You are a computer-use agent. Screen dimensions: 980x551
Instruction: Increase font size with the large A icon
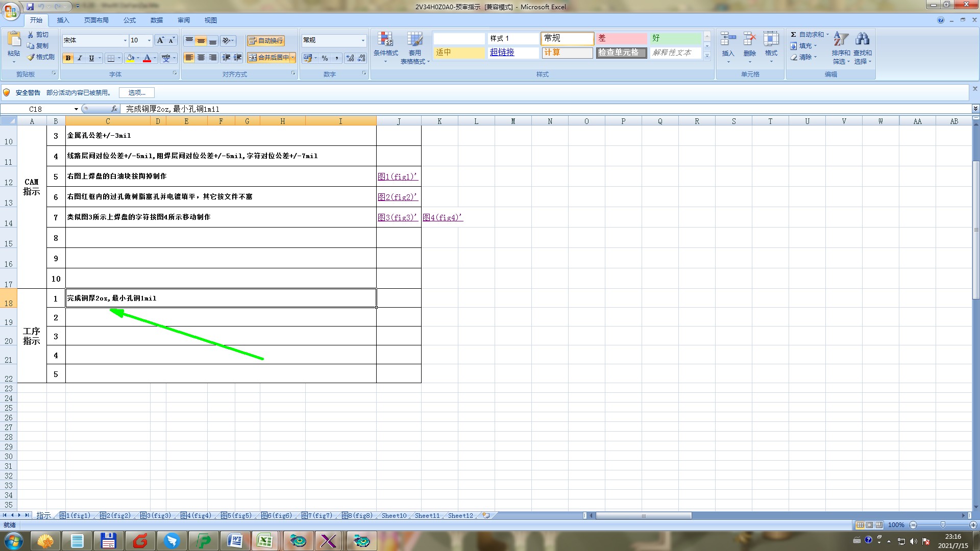pos(160,40)
